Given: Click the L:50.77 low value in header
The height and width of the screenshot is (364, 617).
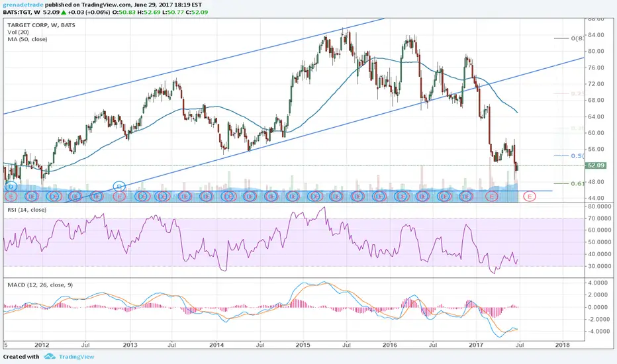Looking at the screenshot, I should (x=173, y=12).
